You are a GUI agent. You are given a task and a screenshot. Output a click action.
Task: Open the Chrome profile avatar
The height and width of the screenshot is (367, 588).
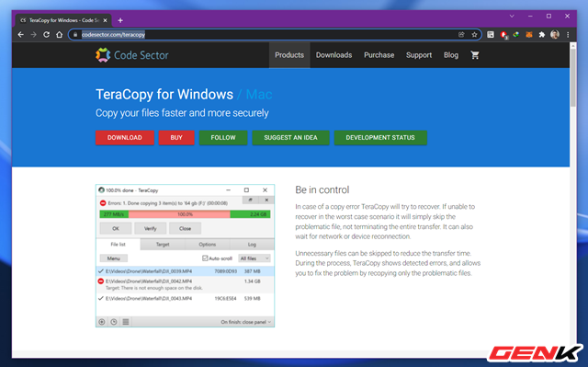tap(555, 35)
